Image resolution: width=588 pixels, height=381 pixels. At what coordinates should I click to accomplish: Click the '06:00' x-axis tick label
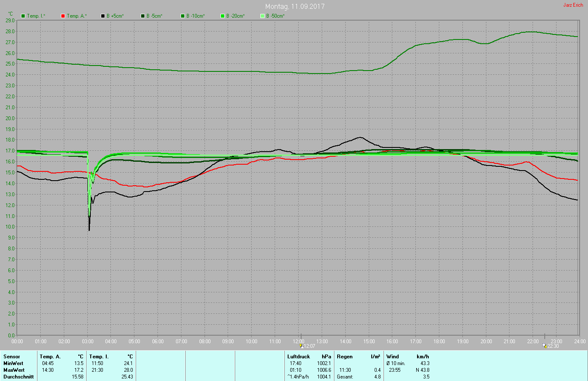[158, 342]
